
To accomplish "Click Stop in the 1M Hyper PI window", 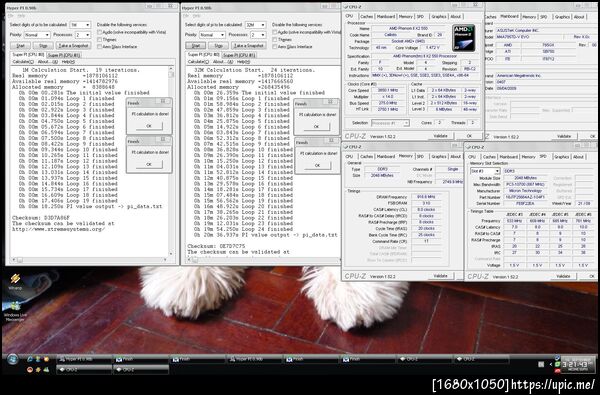I will point(43,46).
